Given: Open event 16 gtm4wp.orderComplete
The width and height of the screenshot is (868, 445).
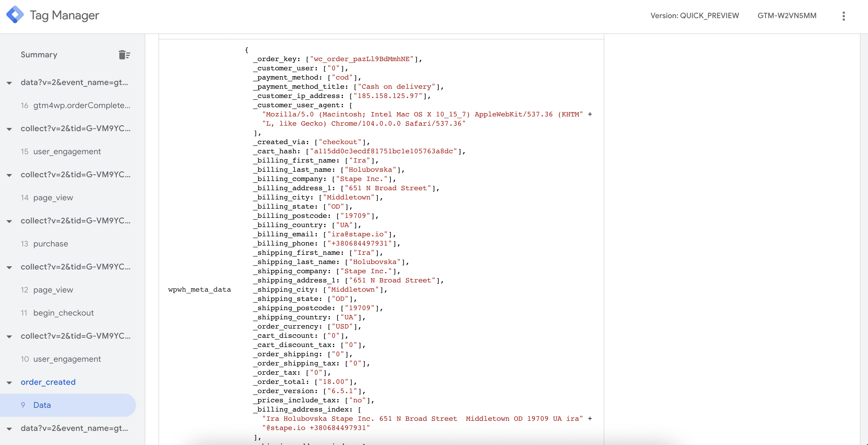Looking at the screenshot, I should pyautogui.click(x=75, y=105).
